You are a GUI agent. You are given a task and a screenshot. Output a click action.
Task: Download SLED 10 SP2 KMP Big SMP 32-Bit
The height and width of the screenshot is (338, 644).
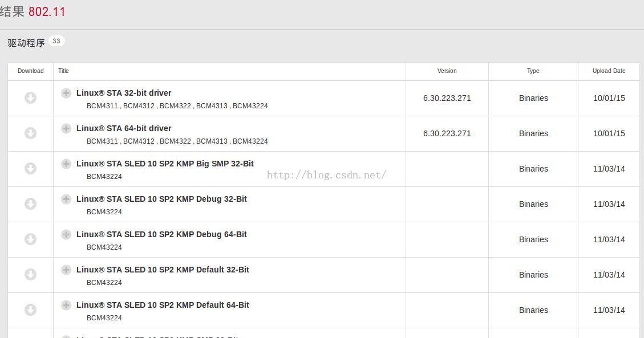click(x=30, y=169)
